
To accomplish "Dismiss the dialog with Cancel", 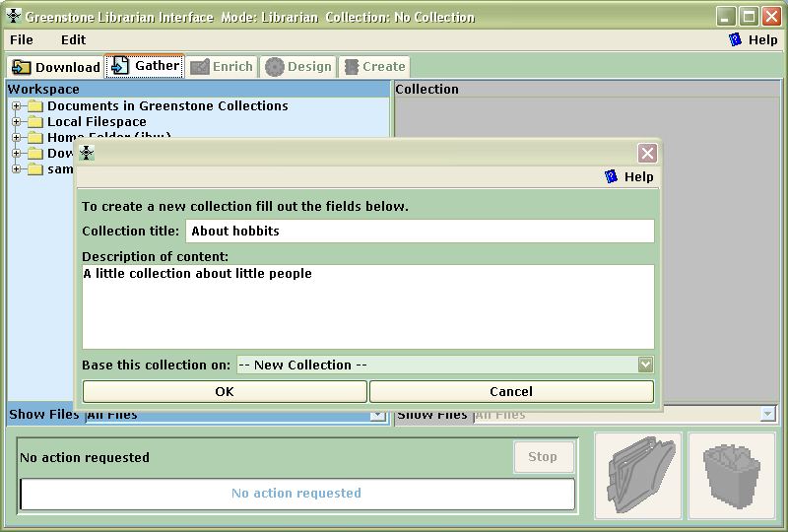I will [x=511, y=392].
